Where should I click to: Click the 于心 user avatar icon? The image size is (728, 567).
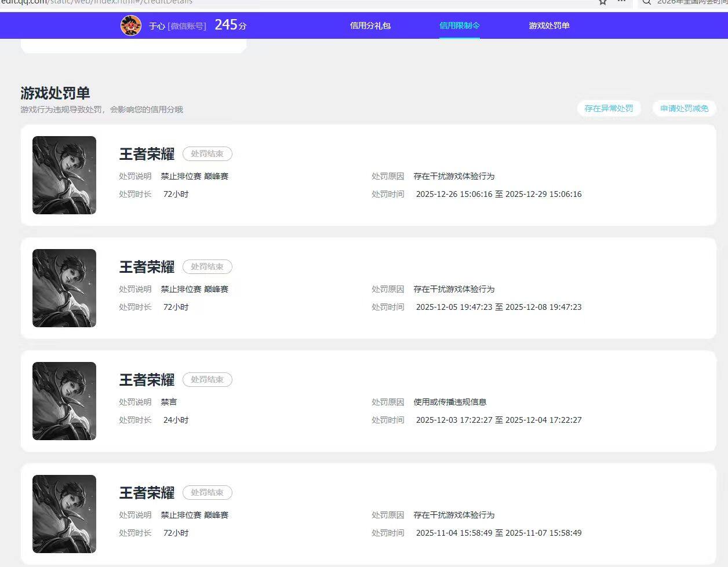point(131,25)
